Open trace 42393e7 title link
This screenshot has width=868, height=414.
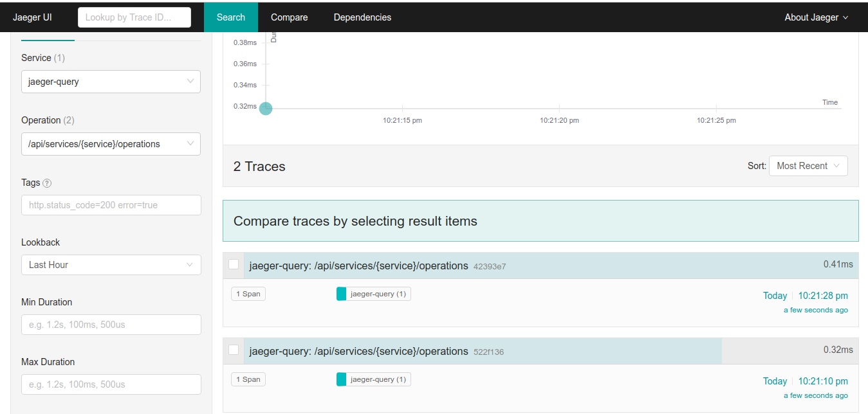coord(358,265)
